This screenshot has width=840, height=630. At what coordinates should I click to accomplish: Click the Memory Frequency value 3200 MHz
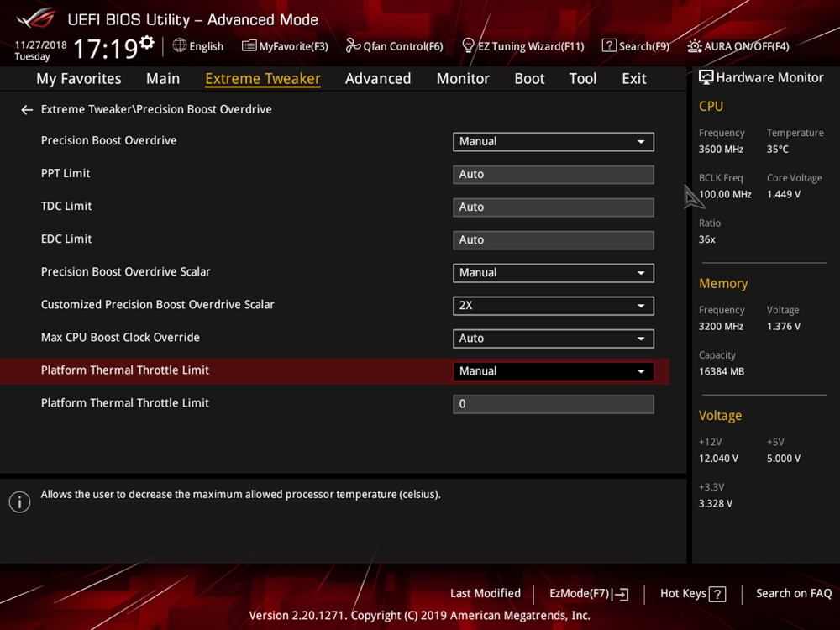(721, 327)
